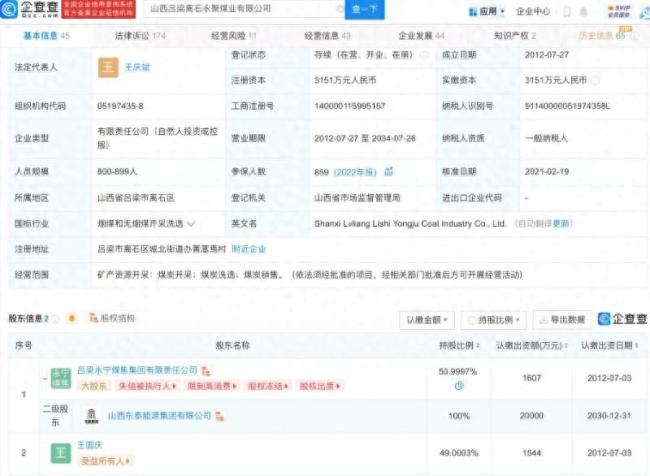650x476 pixels.
Task: Click the 导出数据 export button
Action: tap(563, 319)
